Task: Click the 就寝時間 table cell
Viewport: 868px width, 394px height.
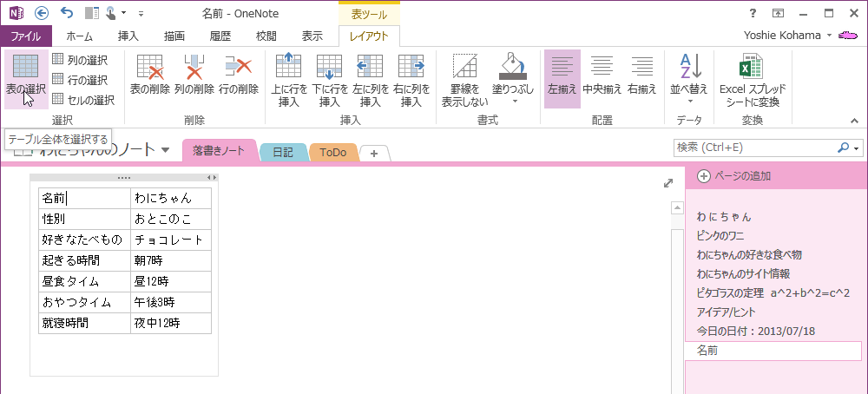Action: pos(85,323)
